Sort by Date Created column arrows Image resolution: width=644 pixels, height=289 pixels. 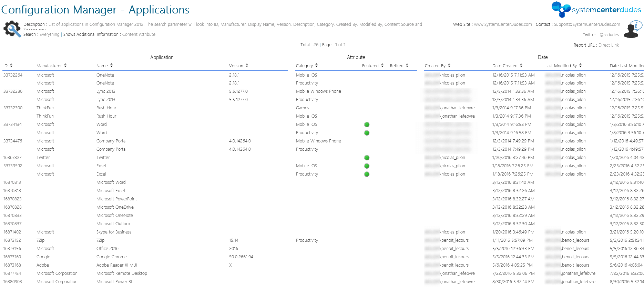521,66
